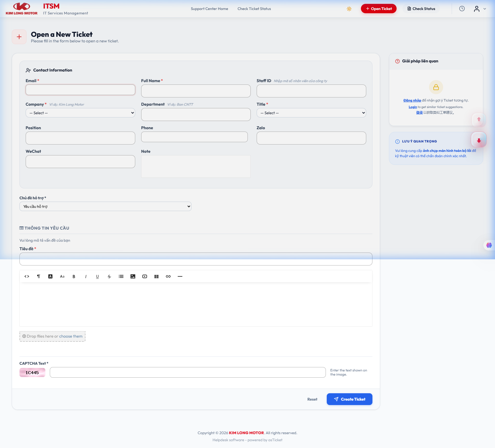Screen dimensions: 495x448
Task: Click the Reset button
Action: point(312,399)
